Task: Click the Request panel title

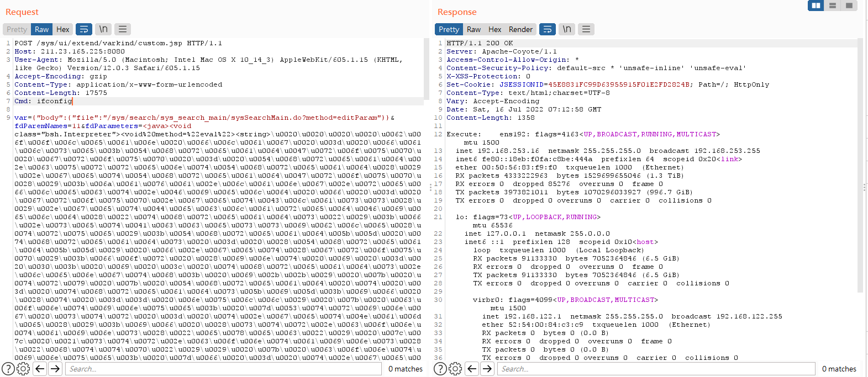Action: (22, 12)
